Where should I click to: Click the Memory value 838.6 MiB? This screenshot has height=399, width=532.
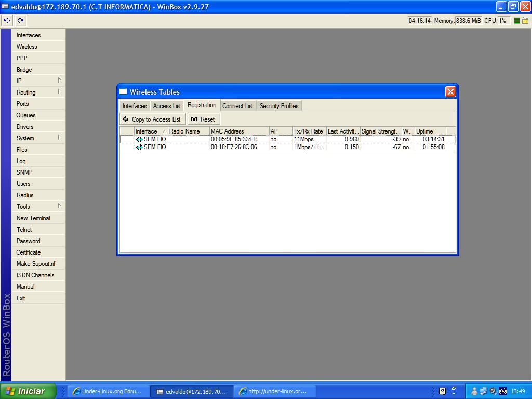(468, 21)
